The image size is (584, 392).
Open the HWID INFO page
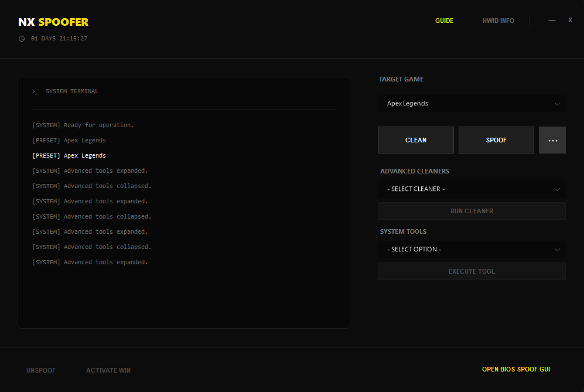tap(498, 21)
